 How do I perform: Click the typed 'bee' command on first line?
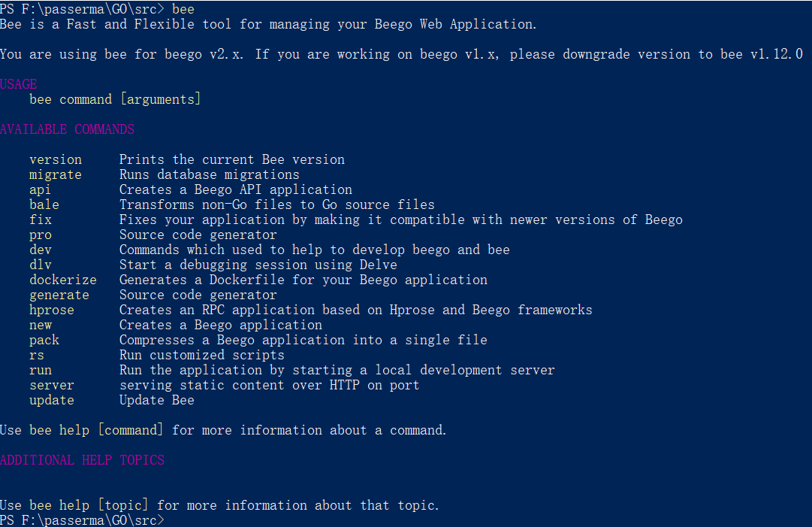coord(183,9)
